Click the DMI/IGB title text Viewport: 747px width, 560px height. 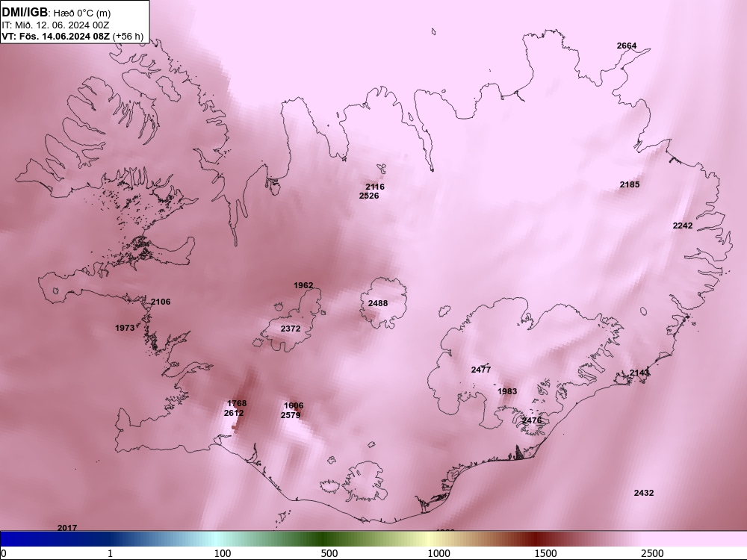[x=25, y=11]
